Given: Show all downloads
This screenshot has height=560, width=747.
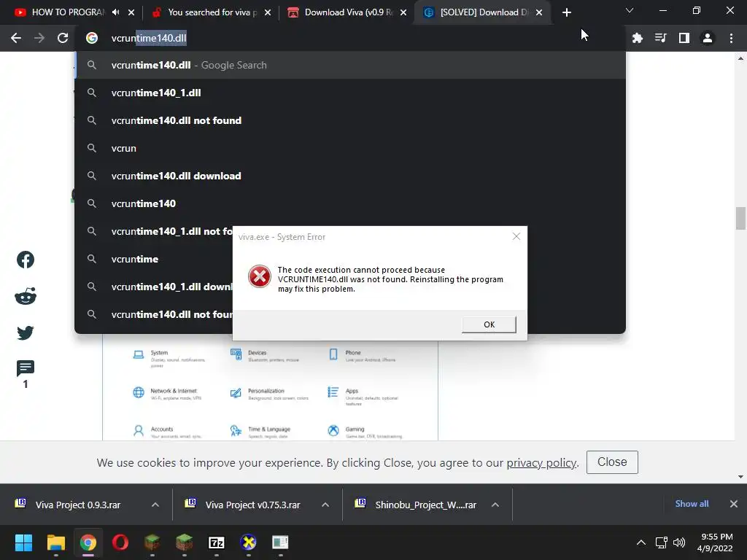Looking at the screenshot, I should tap(692, 504).
